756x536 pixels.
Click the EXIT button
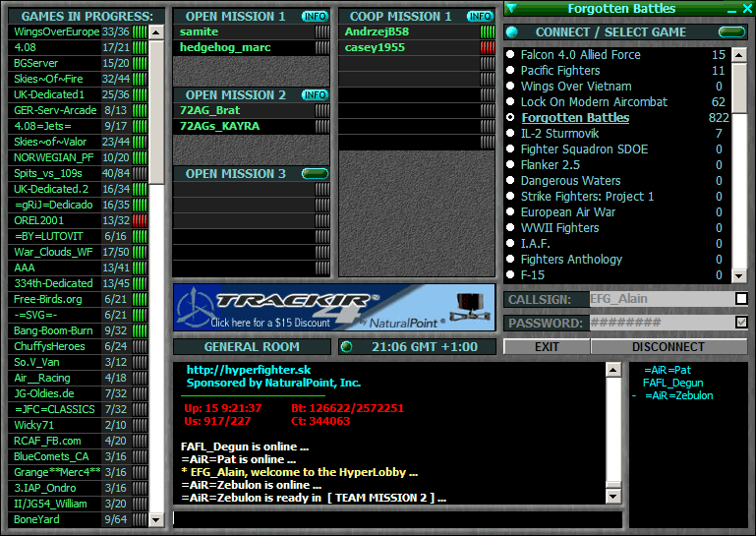(x=547, y=347)
